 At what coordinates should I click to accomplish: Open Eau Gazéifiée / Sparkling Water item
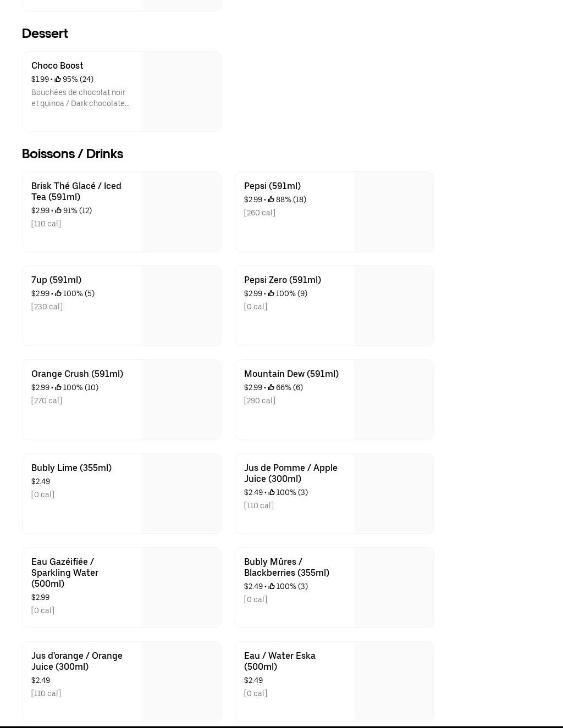65,573
